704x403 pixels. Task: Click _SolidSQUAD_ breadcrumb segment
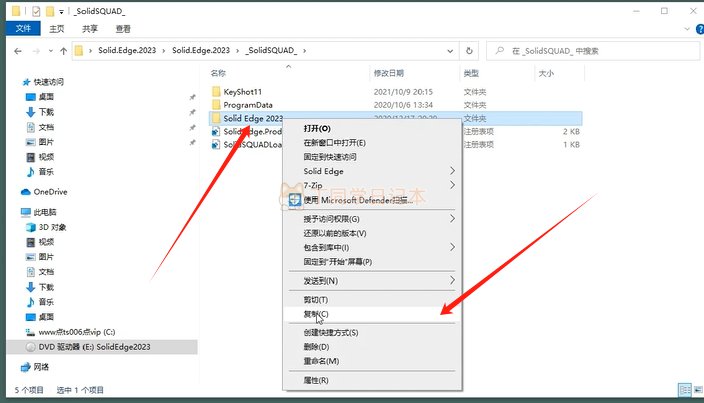[x=271, y=50]
